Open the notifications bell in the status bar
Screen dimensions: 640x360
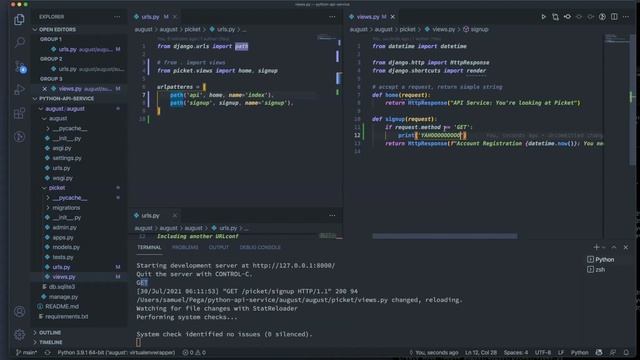click(626, 352)
